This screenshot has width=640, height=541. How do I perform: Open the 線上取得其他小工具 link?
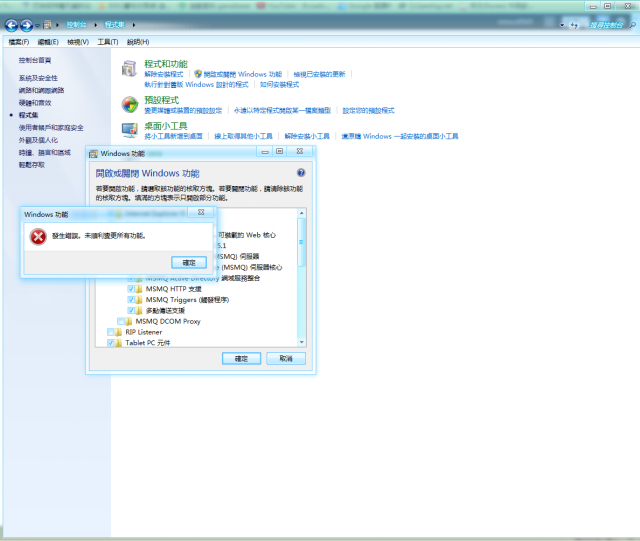243,136
